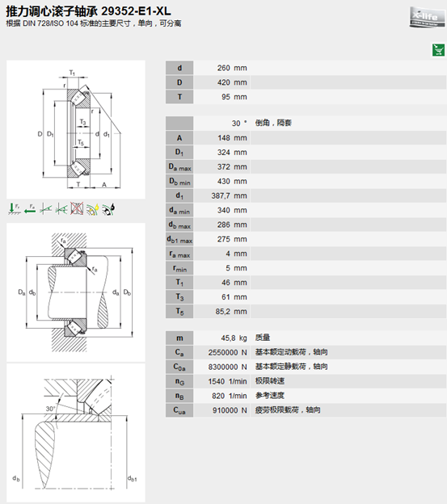The image size is (447, 504).
Task: Select the A value 148 mm
Action: (x=232, y=138)
